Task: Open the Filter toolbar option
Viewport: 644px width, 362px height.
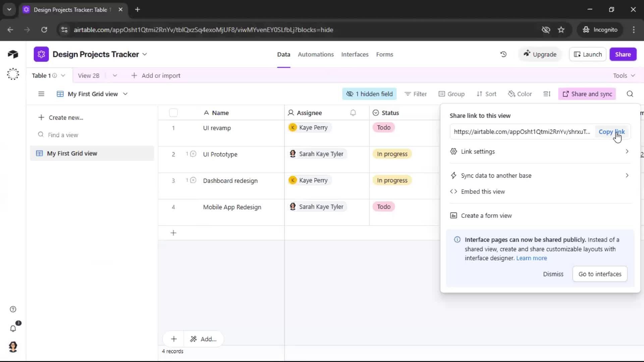Action: (x=416, y=94)
